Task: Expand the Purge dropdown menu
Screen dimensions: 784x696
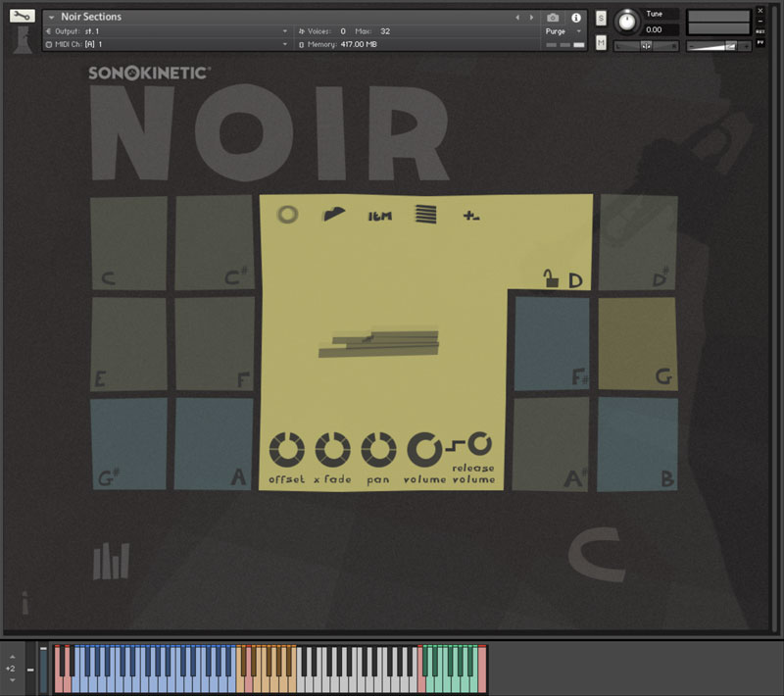Action: coord(563,31)
